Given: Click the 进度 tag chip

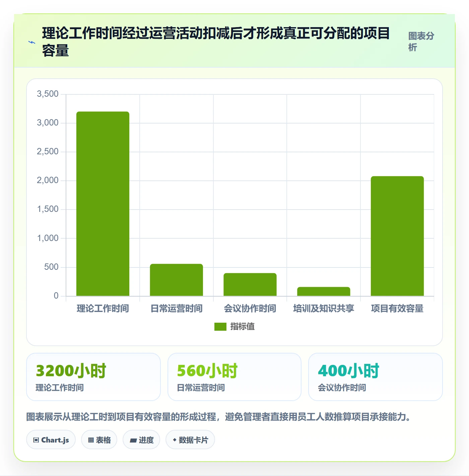Looking at the screenshot, I should [141, 440].
